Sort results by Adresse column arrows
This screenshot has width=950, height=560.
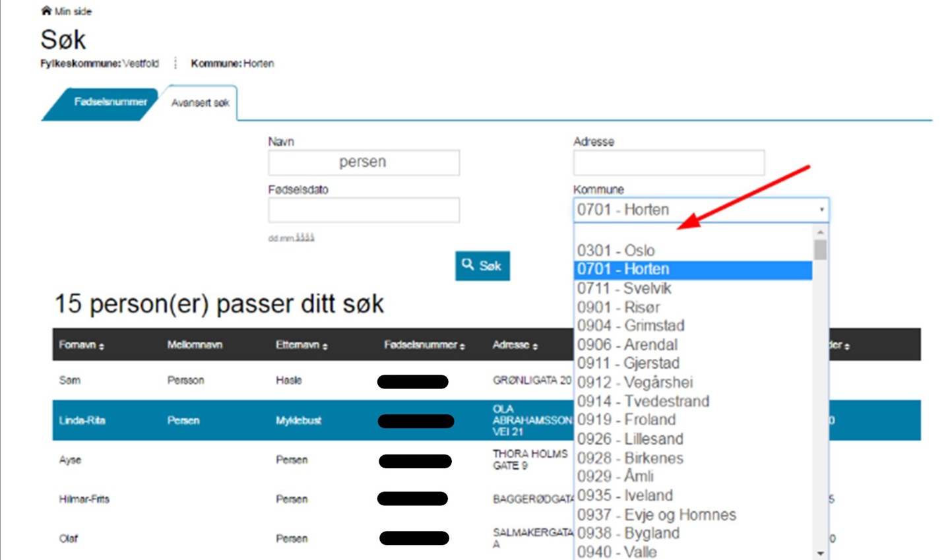pyautogui.click(x=535, y=346)
